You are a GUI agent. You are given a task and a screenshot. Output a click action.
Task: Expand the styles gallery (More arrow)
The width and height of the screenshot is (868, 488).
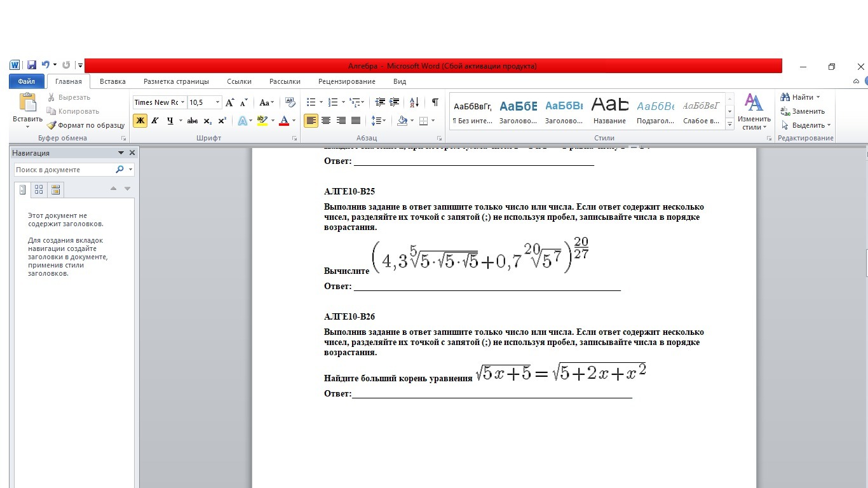pos(729,125)
